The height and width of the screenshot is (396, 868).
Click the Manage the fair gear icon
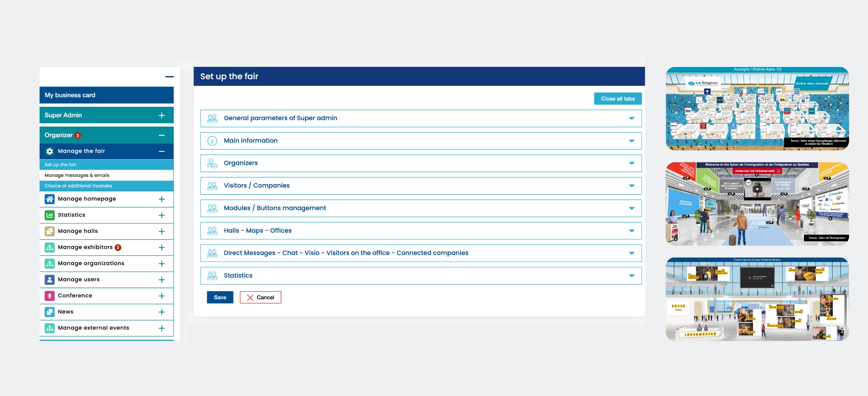pos(50,151)
